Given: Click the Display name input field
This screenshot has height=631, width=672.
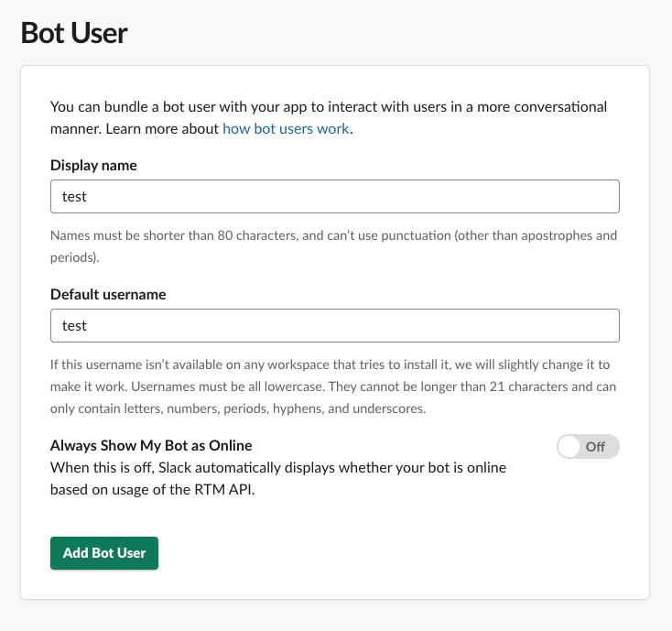Looking at the screenshot, I should [334, 197].
